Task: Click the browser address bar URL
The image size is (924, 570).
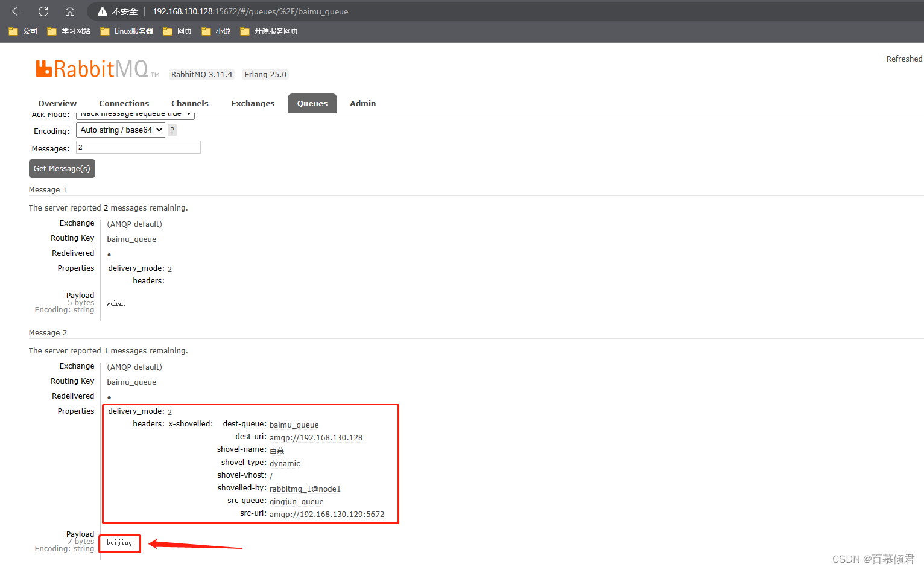Action: 250,11
